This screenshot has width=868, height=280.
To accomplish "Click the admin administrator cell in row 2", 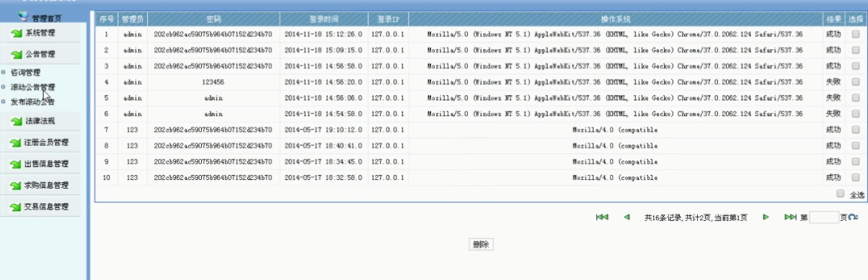I will point(132,50).
